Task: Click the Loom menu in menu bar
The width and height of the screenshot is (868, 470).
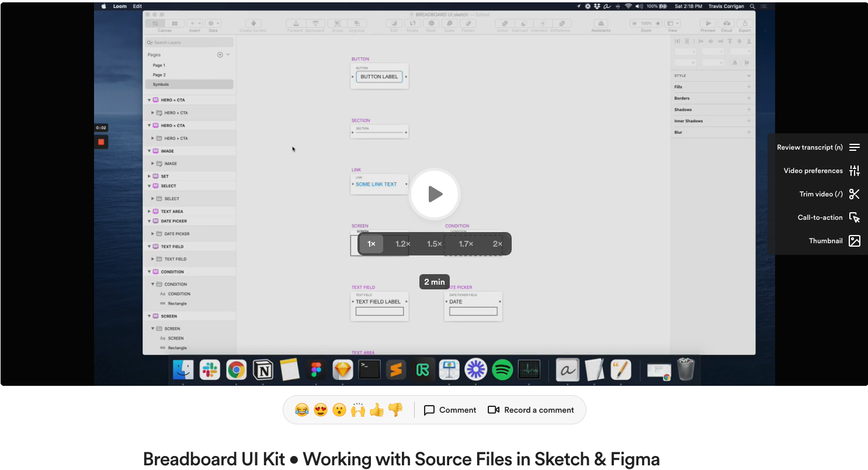Action: (x=120, y=6)
